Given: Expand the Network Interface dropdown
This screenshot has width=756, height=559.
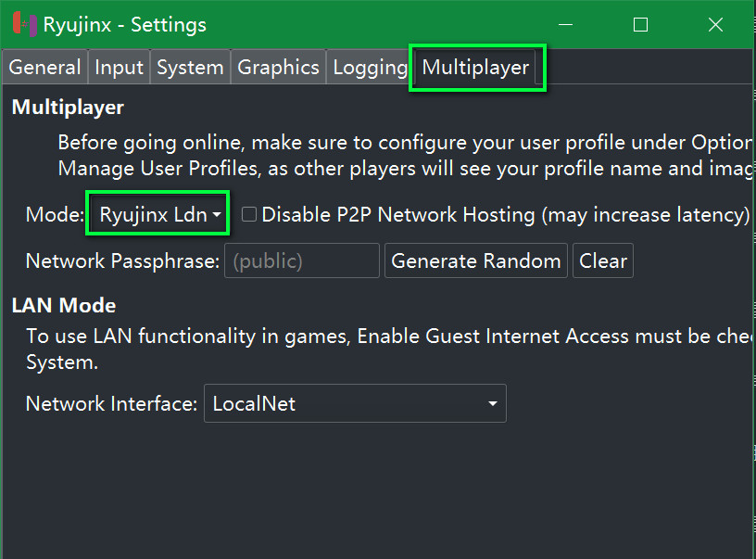Looking at the screenshot, I should 356,403.
